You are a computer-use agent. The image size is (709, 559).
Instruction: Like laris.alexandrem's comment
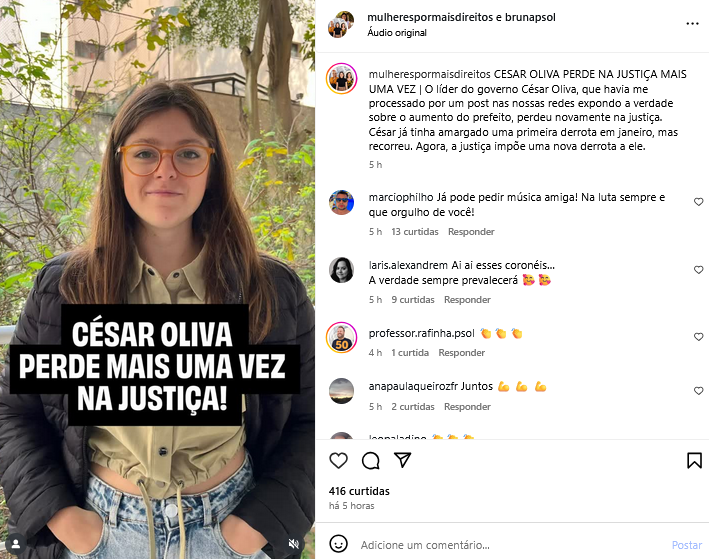pos(699,270)
